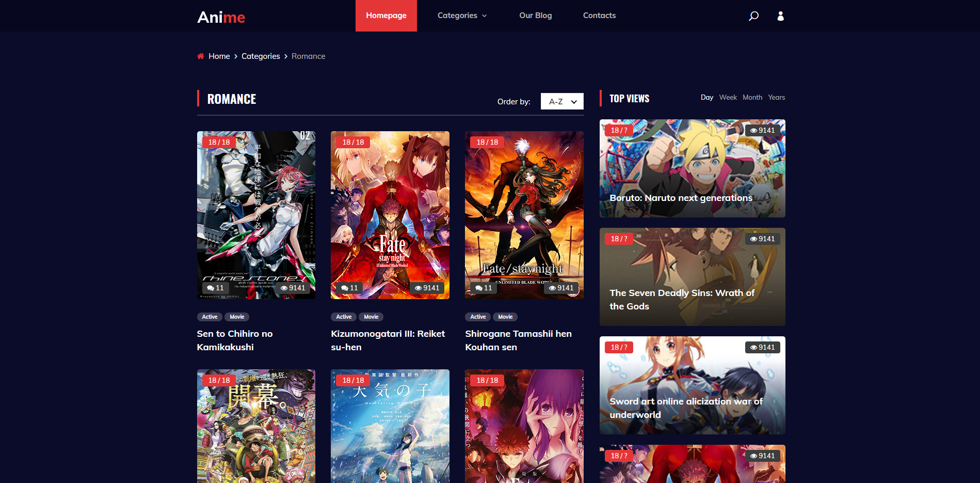The image size is (980, 483).
Task: Click Active tag under Shirogane Tamashii
Action: (x=478, y=317)
